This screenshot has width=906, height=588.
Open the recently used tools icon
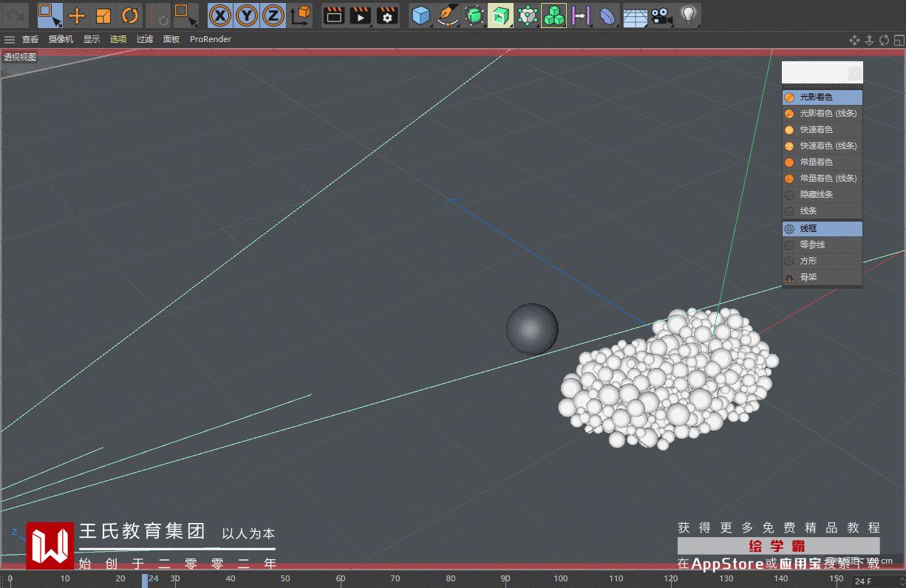click(157, 16)
